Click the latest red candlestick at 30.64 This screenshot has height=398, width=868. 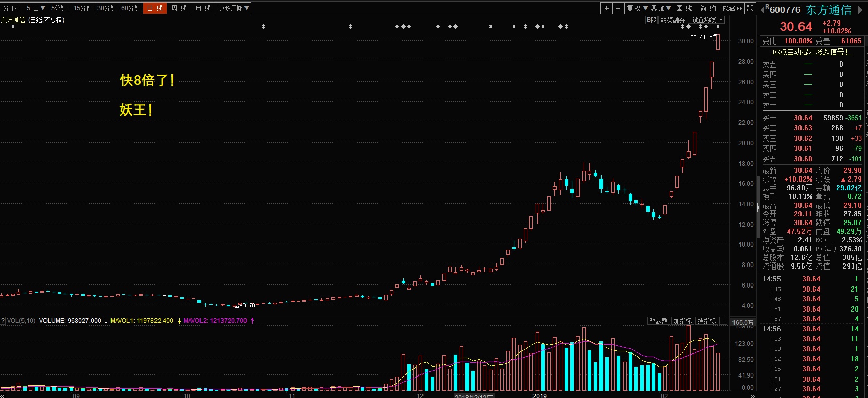pyautogui.click(x=718, y=42)
